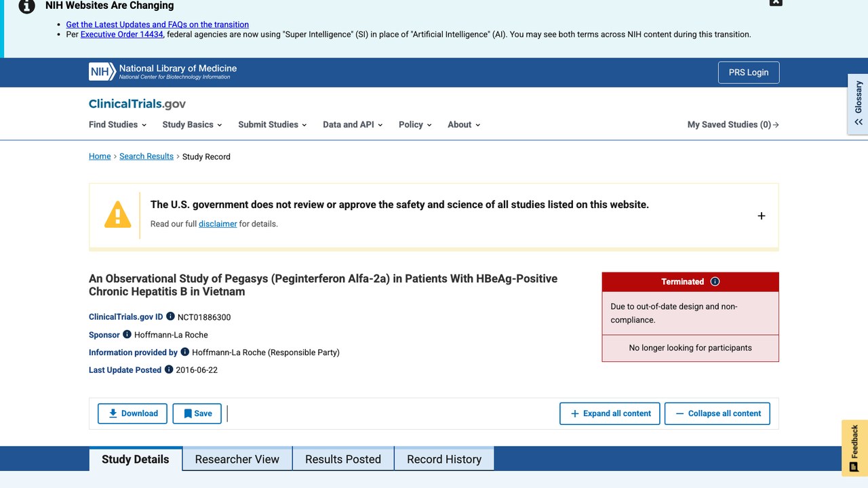The image size is (868, 488).
Task: Click the info circle icon in NIH banner
Action: tap(26, 6)
